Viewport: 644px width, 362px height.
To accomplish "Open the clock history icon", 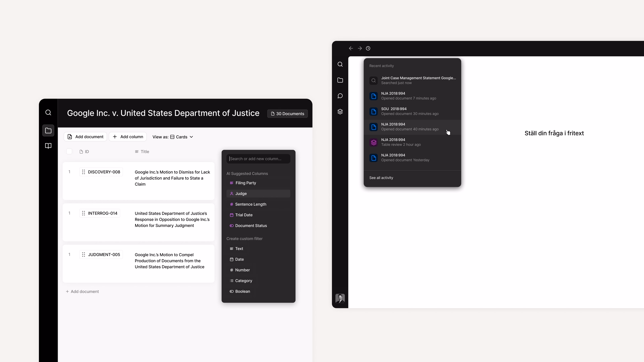I will click(x=368, y=48).
